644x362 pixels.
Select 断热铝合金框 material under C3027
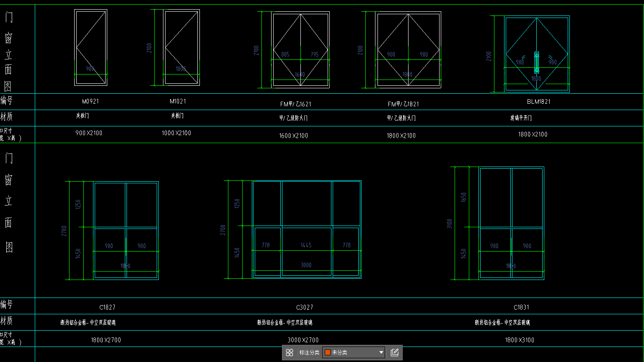(285, 323)
